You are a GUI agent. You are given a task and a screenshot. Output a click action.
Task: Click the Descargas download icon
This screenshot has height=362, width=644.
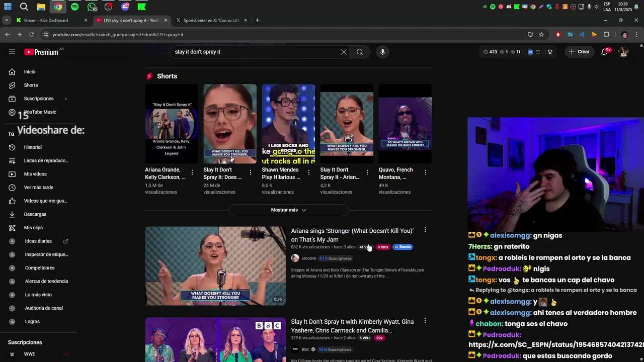(x=12, y=214)
